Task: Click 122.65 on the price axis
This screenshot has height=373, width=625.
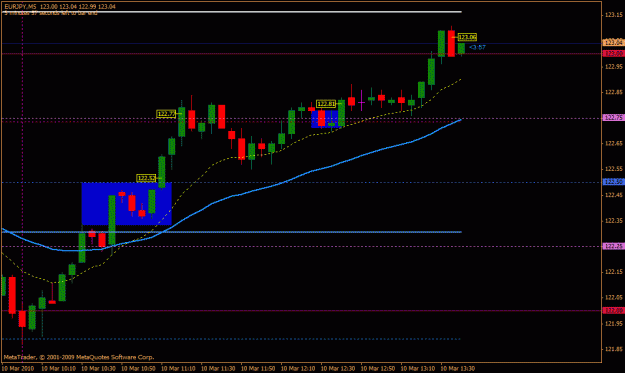Action: point(613,143)
